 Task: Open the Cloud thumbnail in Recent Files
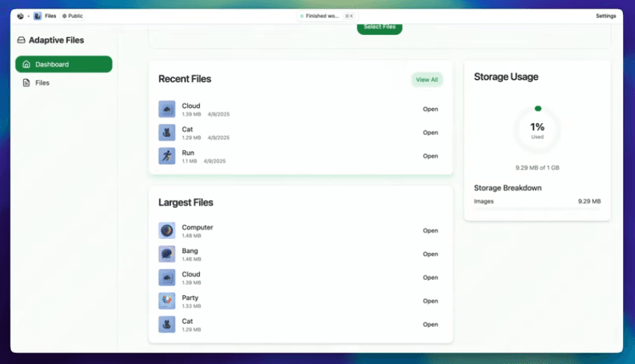point(167,109)
